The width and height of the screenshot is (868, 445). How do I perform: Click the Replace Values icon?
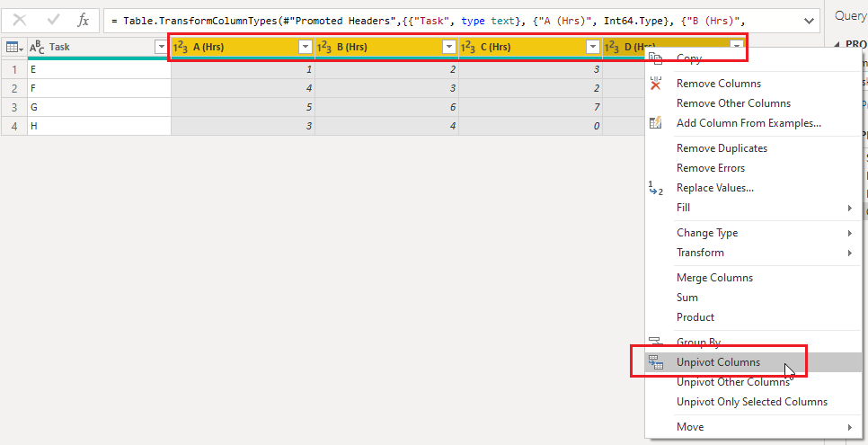pyautogui.click(x=655, y=188)
